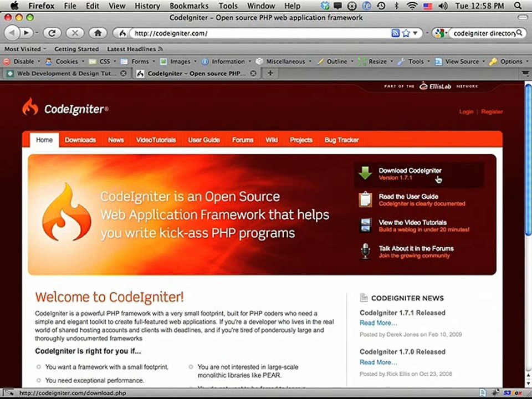The height and width of the screenshot is (399, 532).
Task: Open the Bookmarks menu
Action: click(189, 6)
